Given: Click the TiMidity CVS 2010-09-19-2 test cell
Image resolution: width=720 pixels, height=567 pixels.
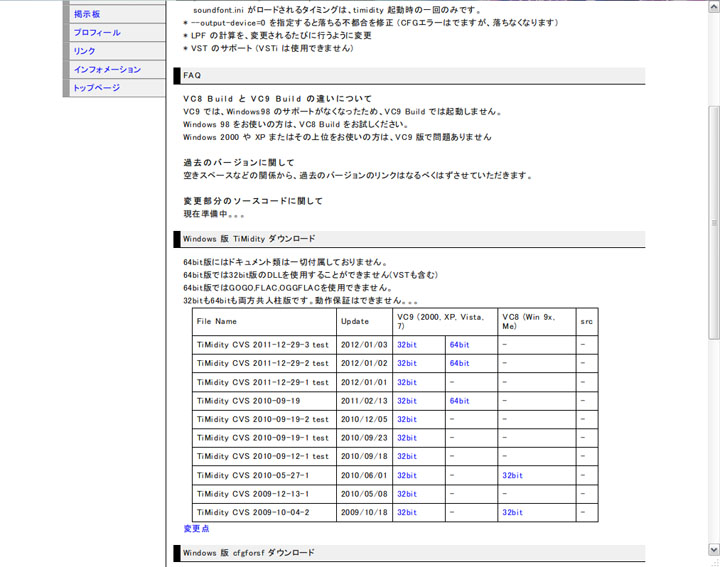Looking at the screenshot, I should 264,419.
